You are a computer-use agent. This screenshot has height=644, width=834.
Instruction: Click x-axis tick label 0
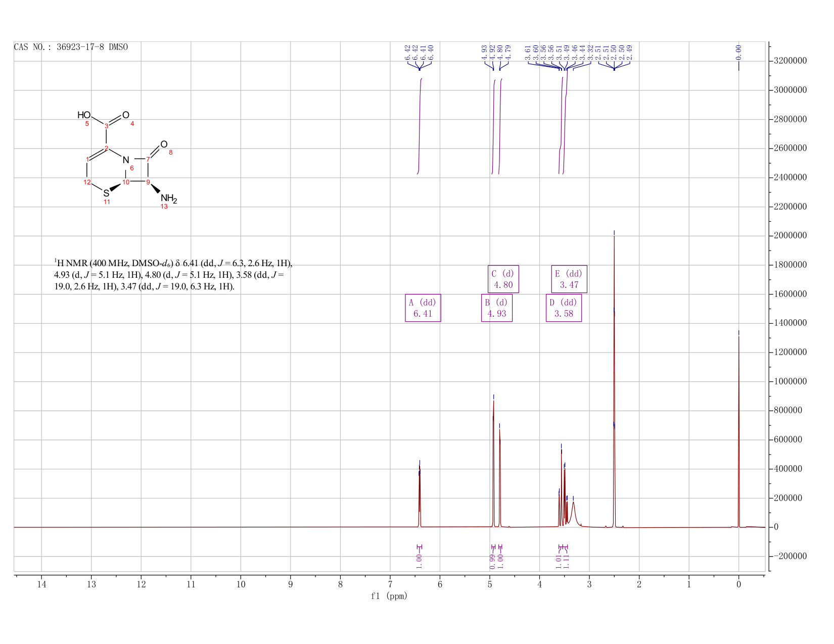(x=738, y=584)
